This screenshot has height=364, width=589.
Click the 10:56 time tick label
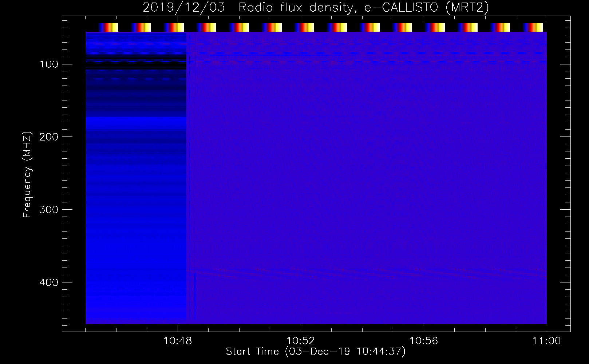click(424, 341)
